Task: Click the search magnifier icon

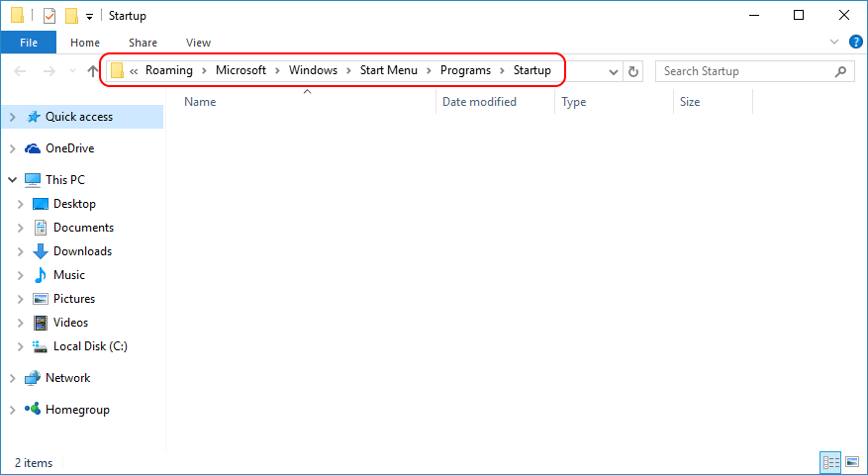Action: point(840,71)
